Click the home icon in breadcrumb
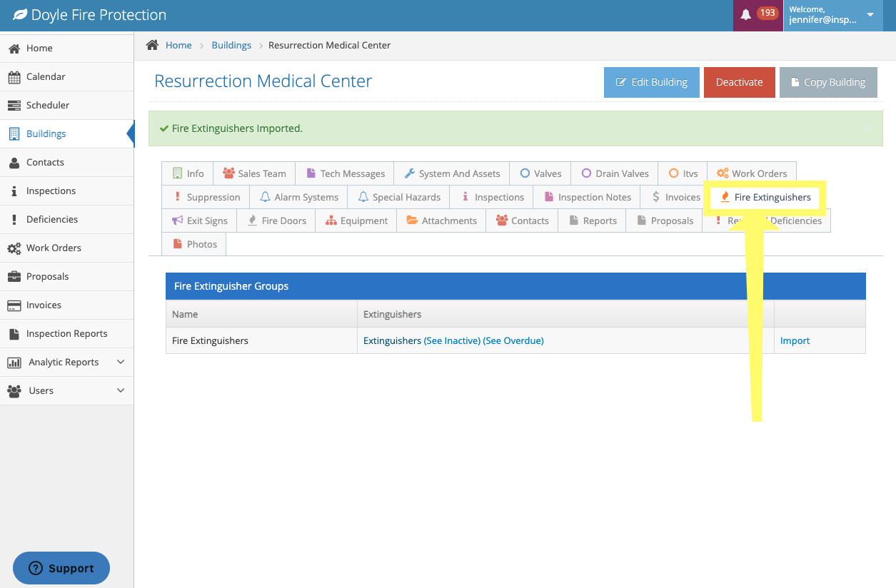896x588 pixels. click(152, 45)
